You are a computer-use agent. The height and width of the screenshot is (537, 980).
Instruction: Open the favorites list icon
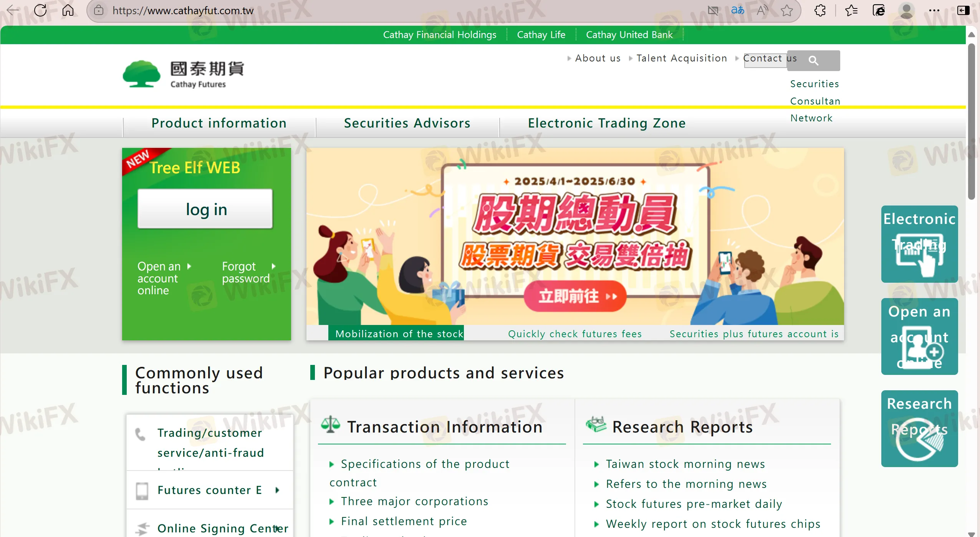click(x=851, y=10)
